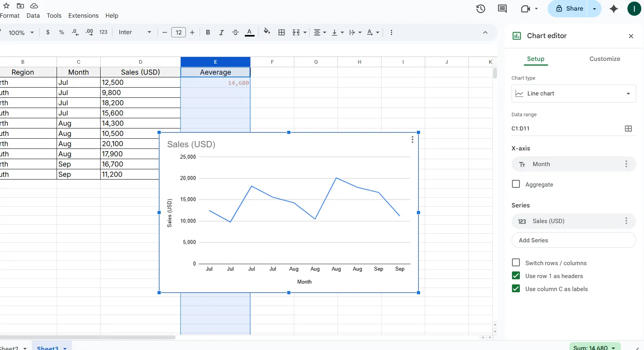The width and height of the screenshot is (644, 350).
Task: Open the cell borders tool
Action: 281,33
